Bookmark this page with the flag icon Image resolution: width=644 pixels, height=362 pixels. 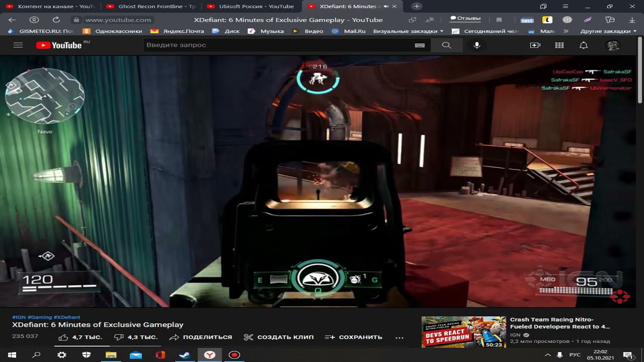(499, 20)
